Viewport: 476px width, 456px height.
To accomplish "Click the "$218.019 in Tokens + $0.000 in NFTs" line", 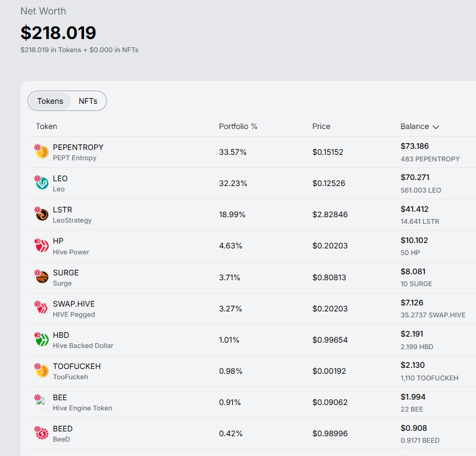I will point(79,50).
